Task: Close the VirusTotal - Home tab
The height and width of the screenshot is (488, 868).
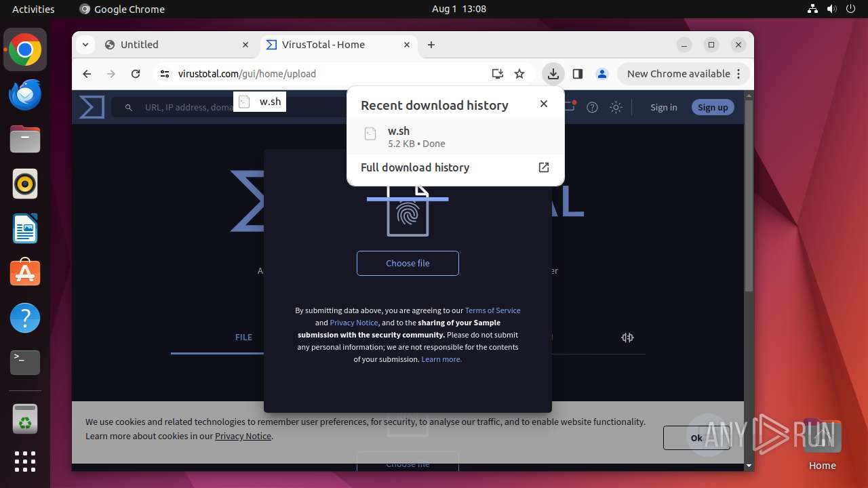Action: (x=407, y=45)
